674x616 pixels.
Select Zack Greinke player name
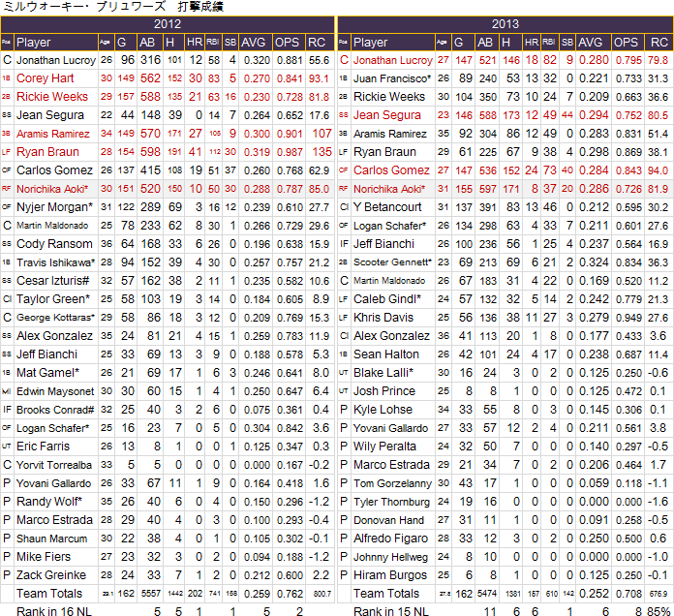[x=51, y=574]
